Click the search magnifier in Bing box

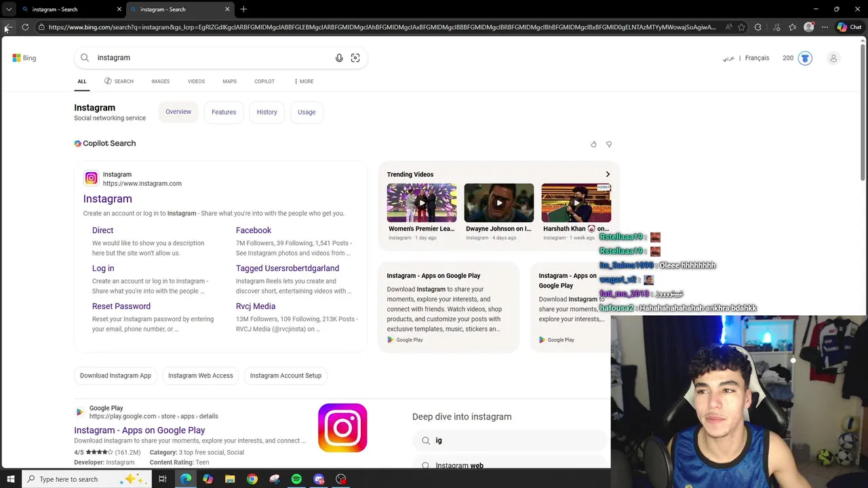coord(85,58)
